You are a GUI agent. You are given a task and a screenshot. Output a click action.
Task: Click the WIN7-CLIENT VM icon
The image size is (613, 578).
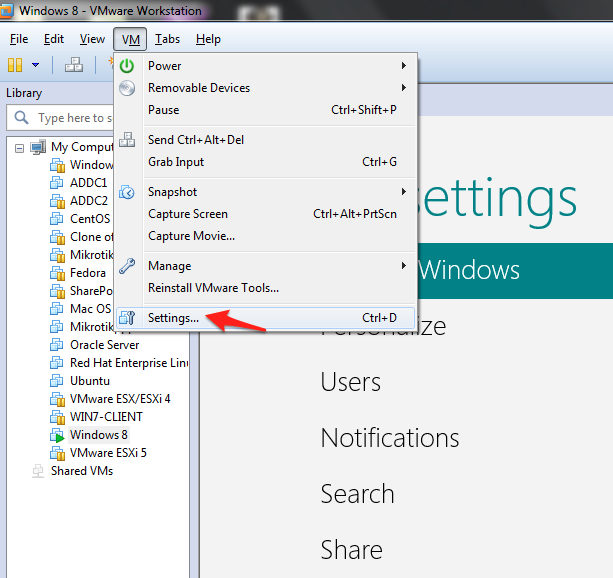[57, 417]
